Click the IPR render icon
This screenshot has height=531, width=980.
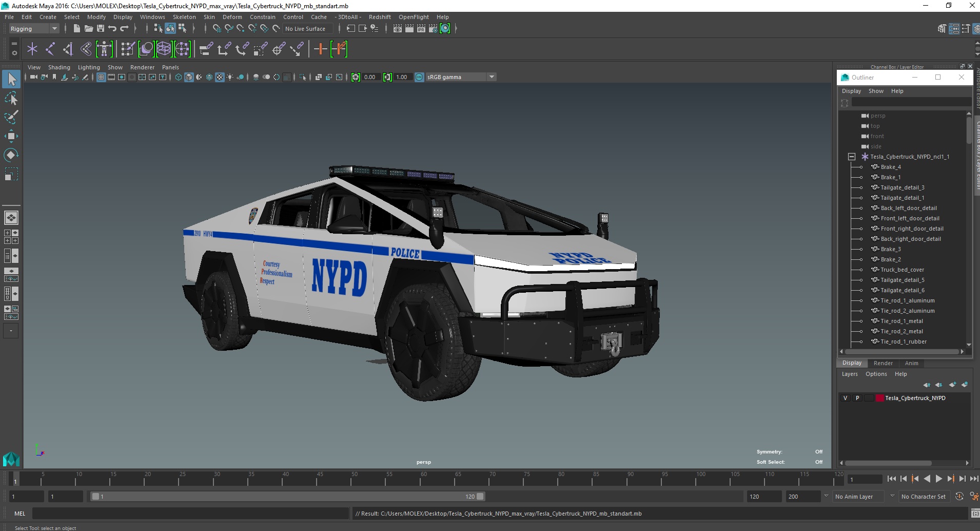421,29
